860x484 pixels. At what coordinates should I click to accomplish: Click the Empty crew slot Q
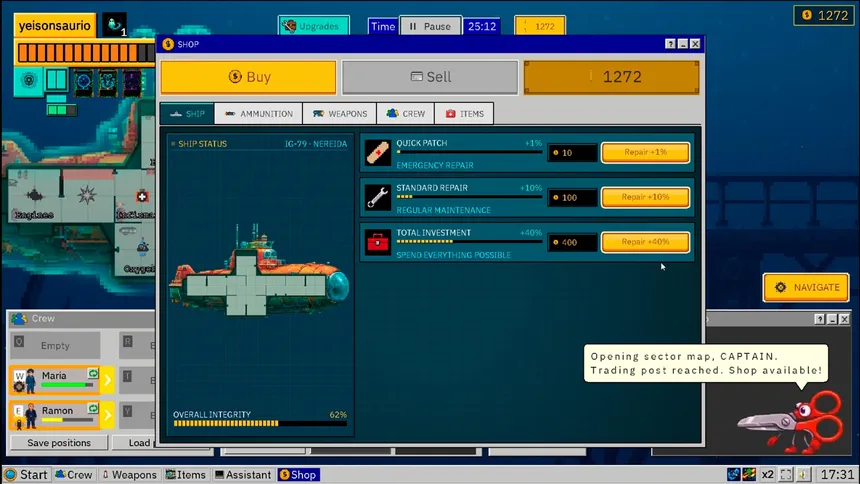pos(55,345)
